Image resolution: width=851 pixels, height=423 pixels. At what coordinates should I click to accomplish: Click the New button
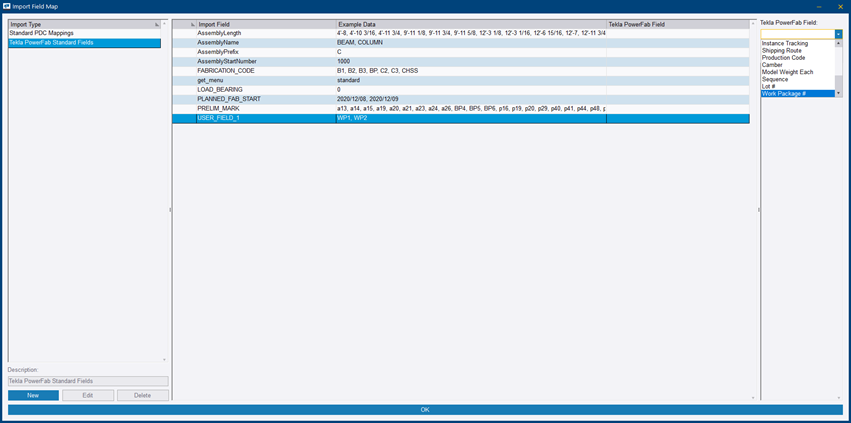coord(33,395)
